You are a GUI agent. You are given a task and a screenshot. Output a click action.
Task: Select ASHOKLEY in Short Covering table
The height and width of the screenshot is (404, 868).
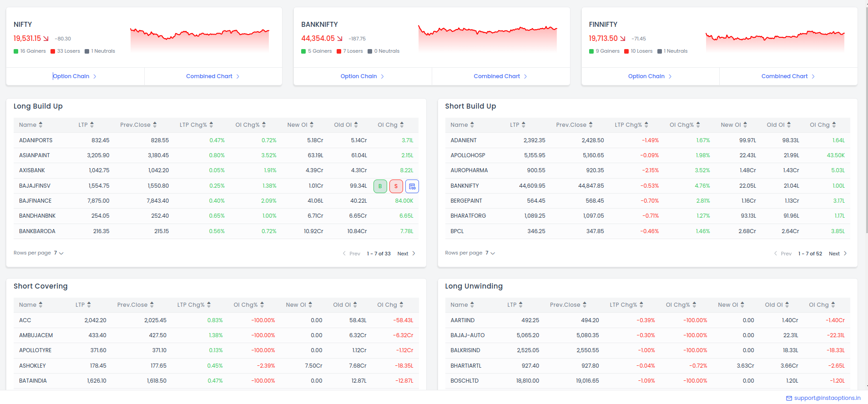coord(32,366)
